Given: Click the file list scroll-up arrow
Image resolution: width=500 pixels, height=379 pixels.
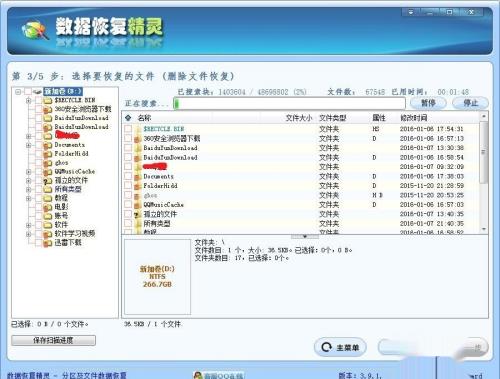Looking at the screenshot, I should [x=484, y=116].
